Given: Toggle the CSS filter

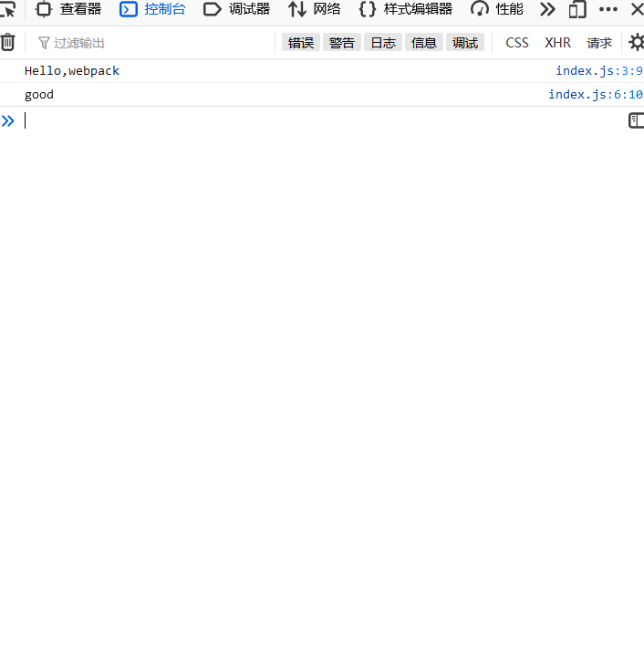Looking at the screenshot, I should coord(517,42).
